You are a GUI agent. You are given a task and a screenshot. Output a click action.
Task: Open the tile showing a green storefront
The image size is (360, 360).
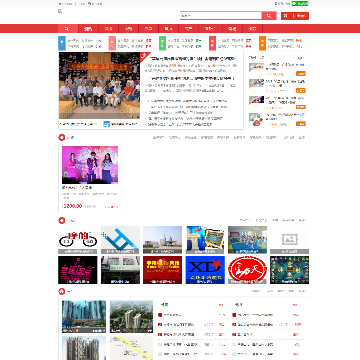point(120,270)
